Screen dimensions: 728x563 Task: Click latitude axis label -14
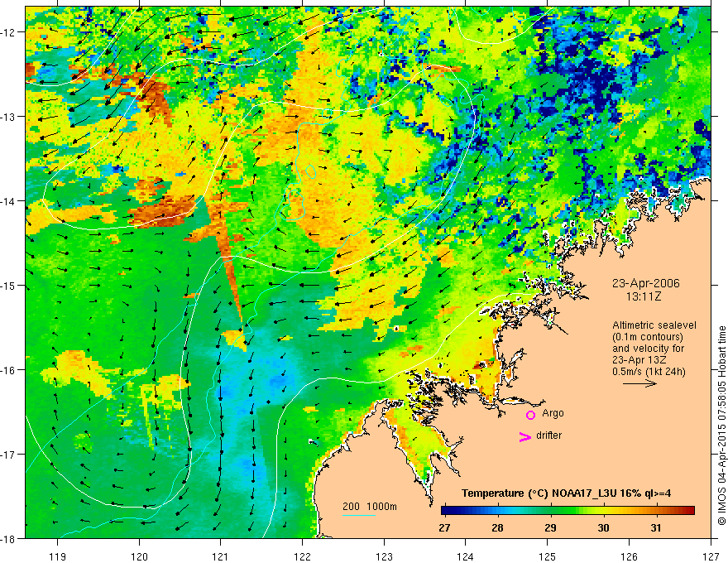[8, 201]
